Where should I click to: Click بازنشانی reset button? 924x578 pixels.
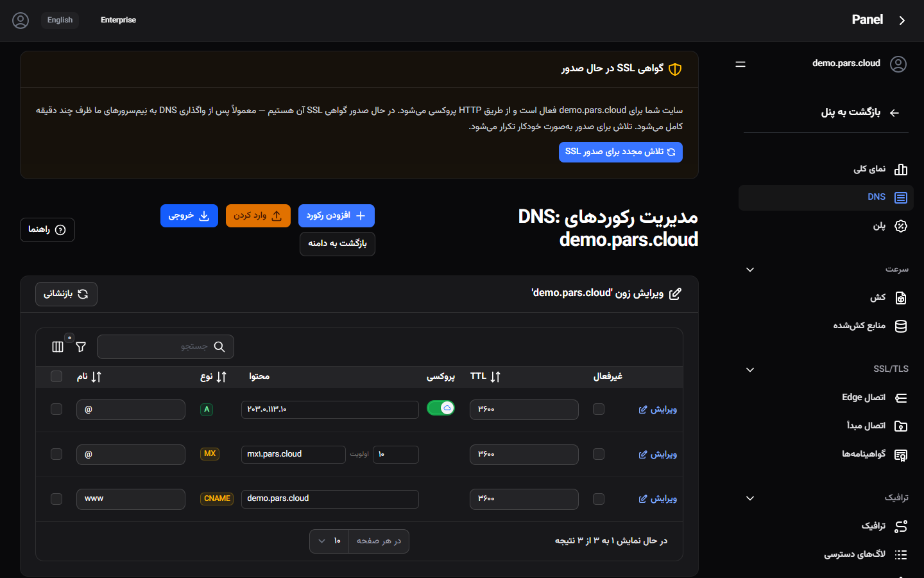(x=66, y=294)
